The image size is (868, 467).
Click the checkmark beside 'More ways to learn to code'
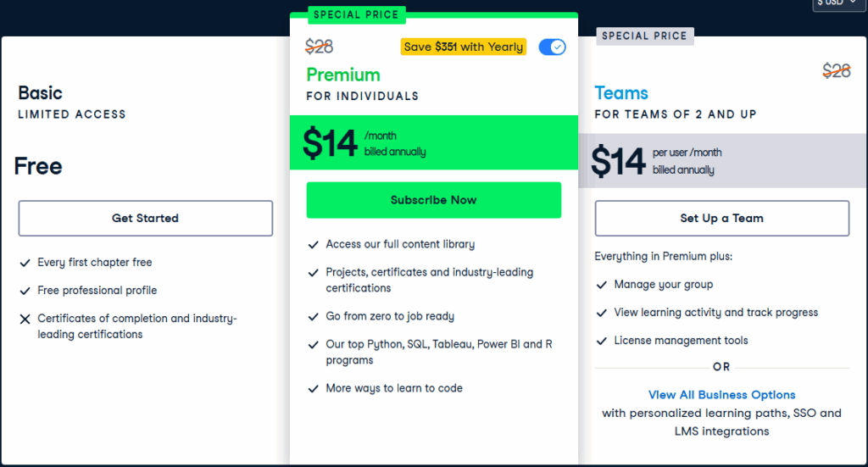point(313,389)
